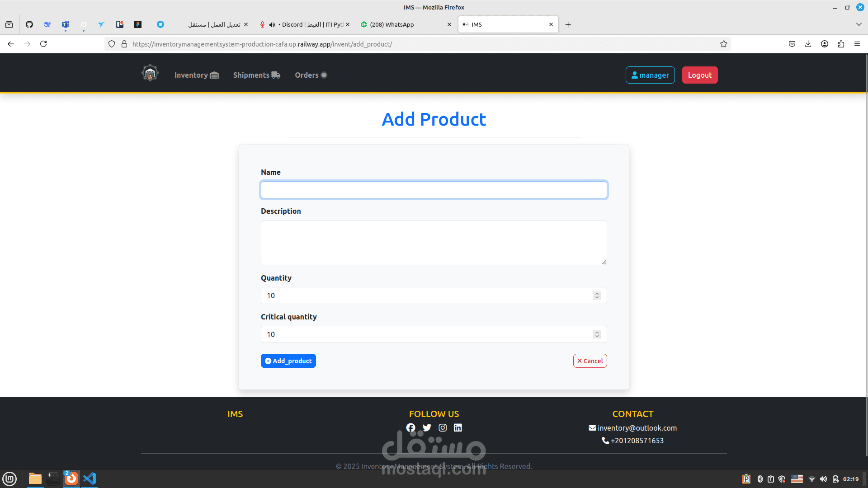Image resolution: width=868 pixels, height=488 pixels.
Task: Open the LinkedIn social icon
Action: pos(458,427)
